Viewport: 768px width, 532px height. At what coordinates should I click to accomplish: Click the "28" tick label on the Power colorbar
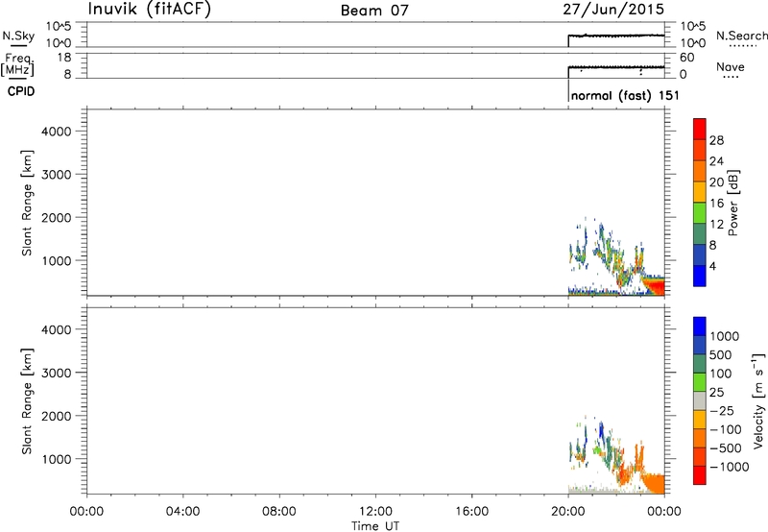pos(716,140)
